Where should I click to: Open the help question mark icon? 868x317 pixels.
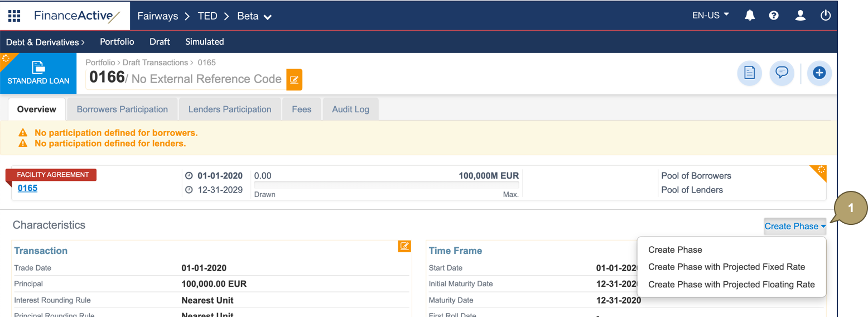774,16
